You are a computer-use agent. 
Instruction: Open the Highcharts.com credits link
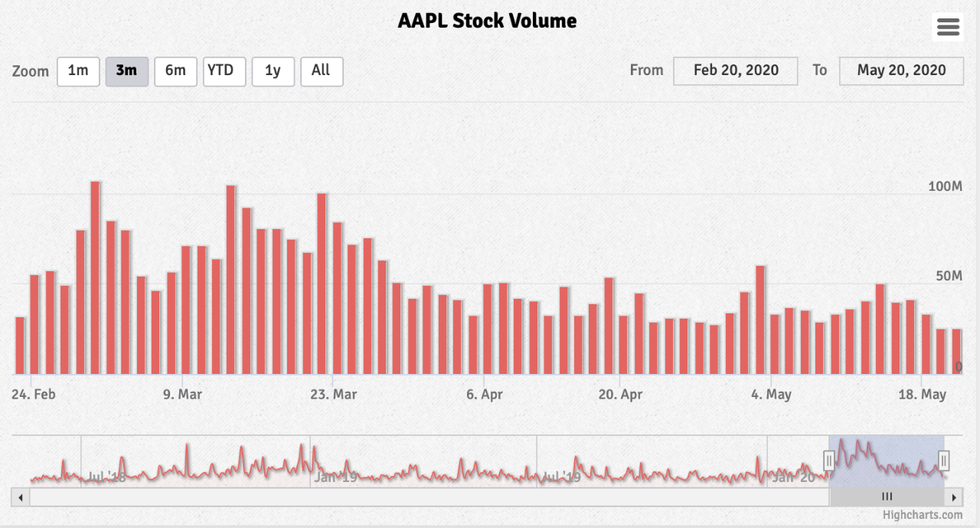coord(923,516)
